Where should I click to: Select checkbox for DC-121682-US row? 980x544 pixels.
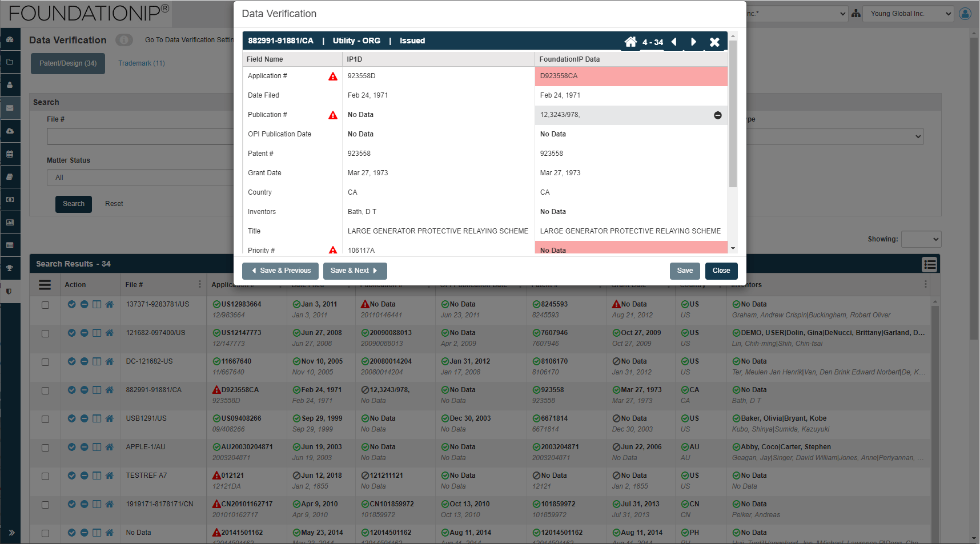coord(45,362)
